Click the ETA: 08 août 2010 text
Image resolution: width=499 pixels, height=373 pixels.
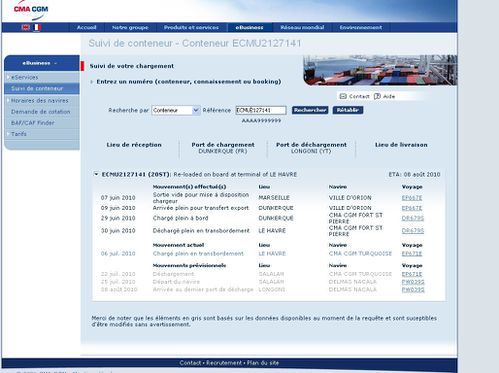[414, 174]
